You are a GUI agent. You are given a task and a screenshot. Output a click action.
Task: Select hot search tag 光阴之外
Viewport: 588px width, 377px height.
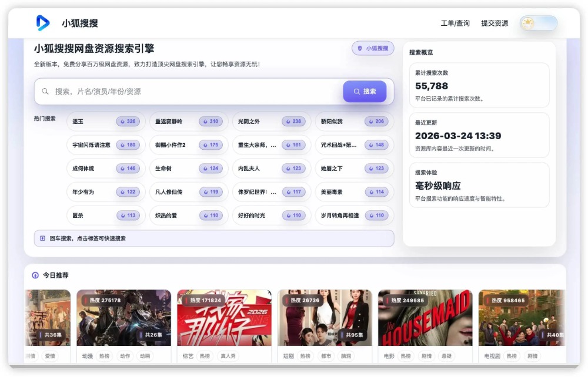tap(249, 122)
